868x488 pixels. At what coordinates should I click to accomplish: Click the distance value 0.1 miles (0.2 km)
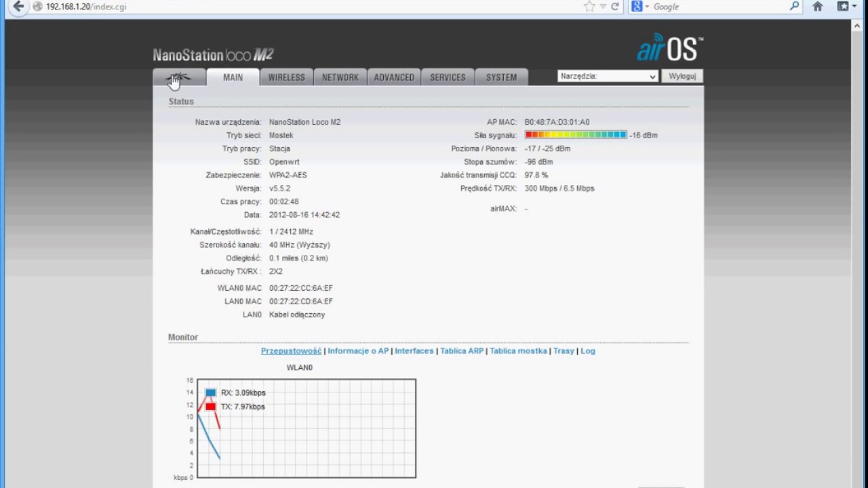point(298,258)
